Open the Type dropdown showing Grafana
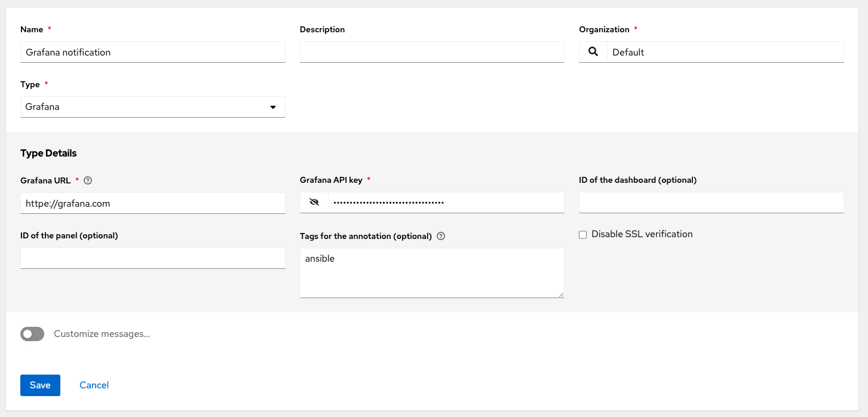 [152, 107]
